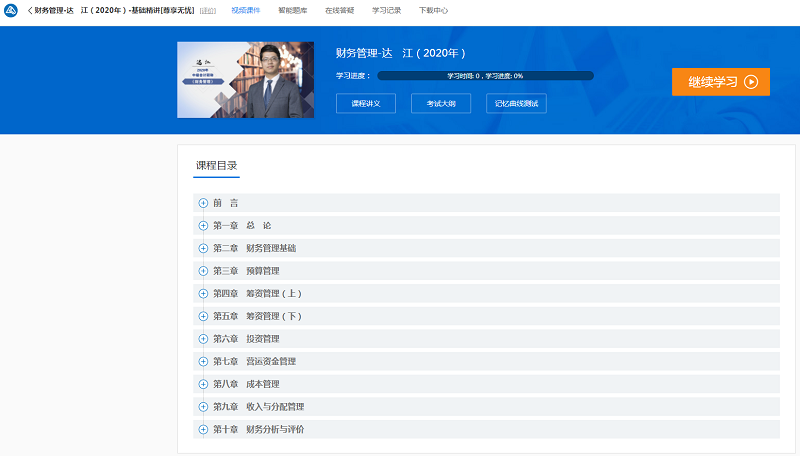Image resolution: width=800 pixels, height=456 pixels.
Task: Expand 第三章 预算管理
Action: click(x=203, y=271)
